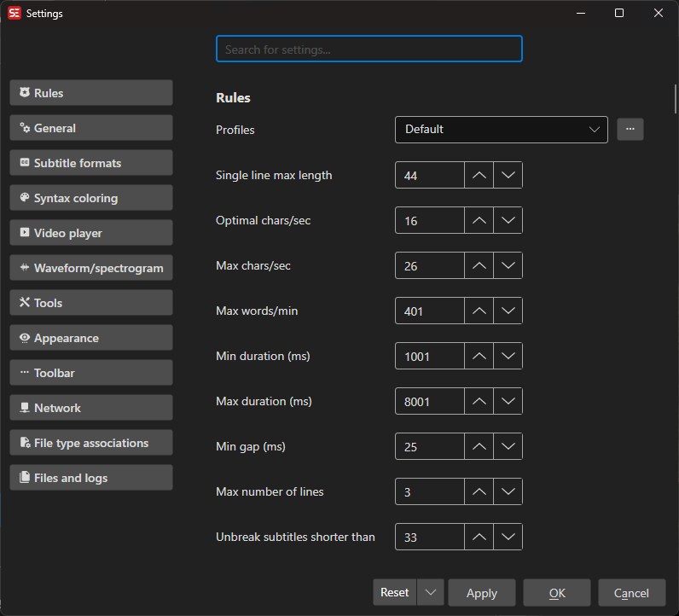Click the Apply button
This screenshot has height=616, width=679.
tap(481, 593)
